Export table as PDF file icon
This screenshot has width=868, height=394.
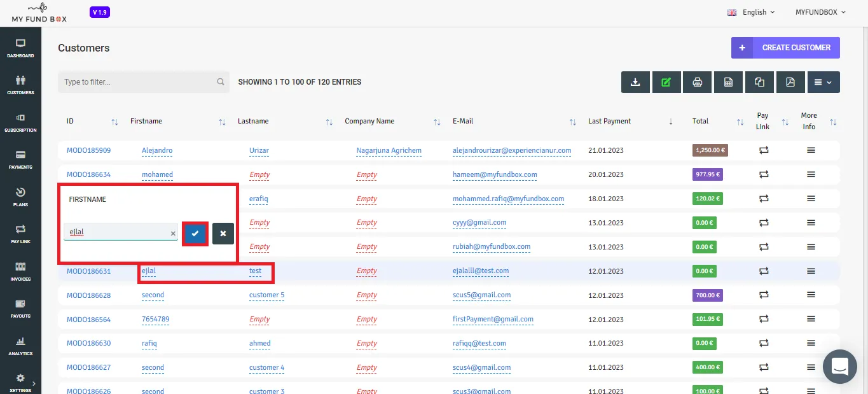[x=790, y=82]
